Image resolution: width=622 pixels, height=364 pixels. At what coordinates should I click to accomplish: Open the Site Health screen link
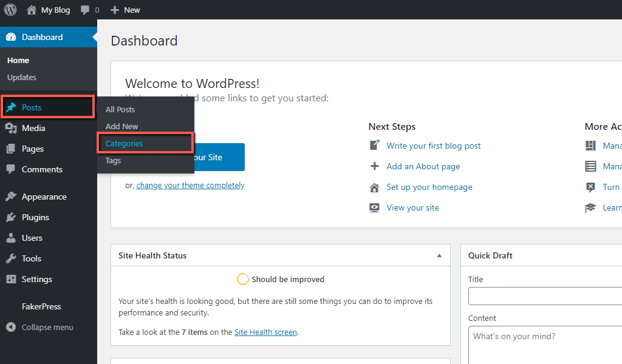pos(266,332)
